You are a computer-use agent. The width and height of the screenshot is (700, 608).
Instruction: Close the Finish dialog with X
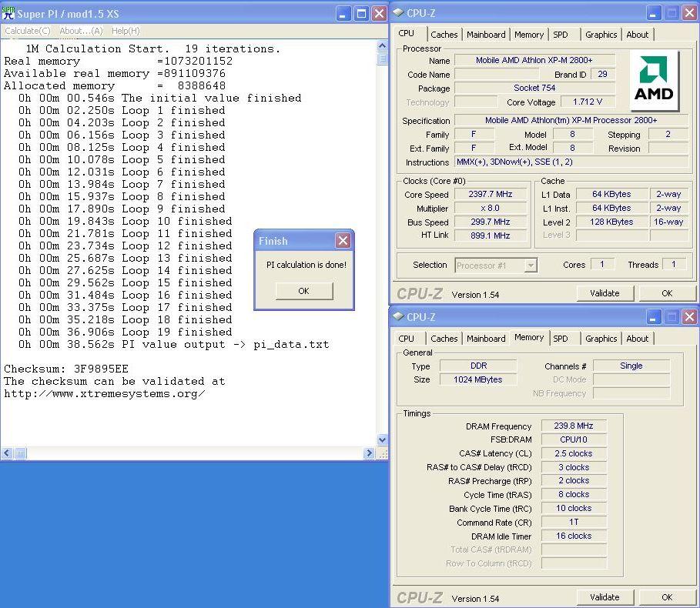(343, 241)
